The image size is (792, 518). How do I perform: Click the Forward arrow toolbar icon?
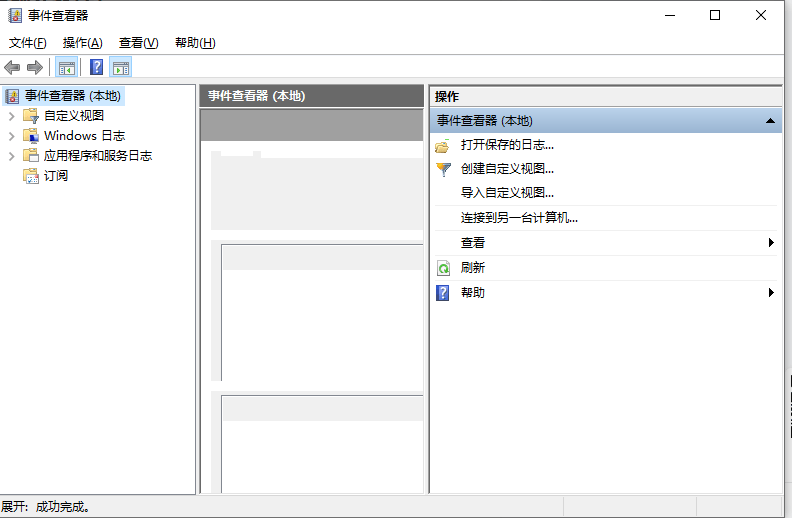point(35,67)
